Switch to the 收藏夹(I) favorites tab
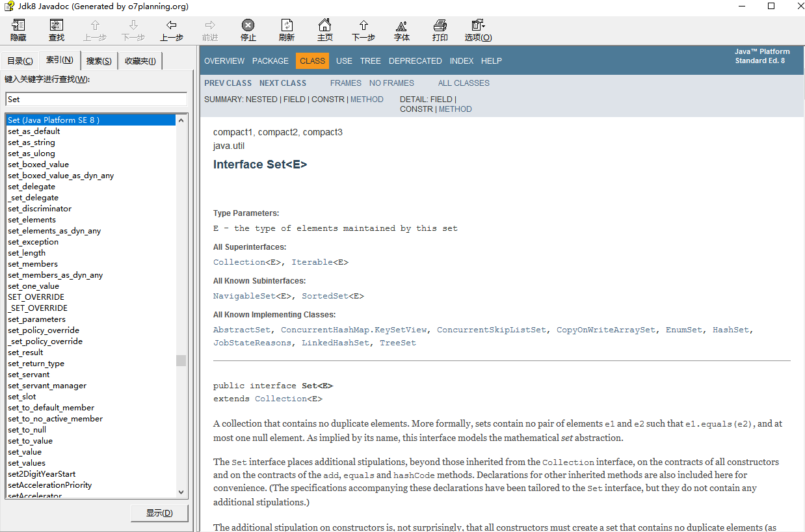This screenshot has width=805, height=532. [x=140, y=61]
